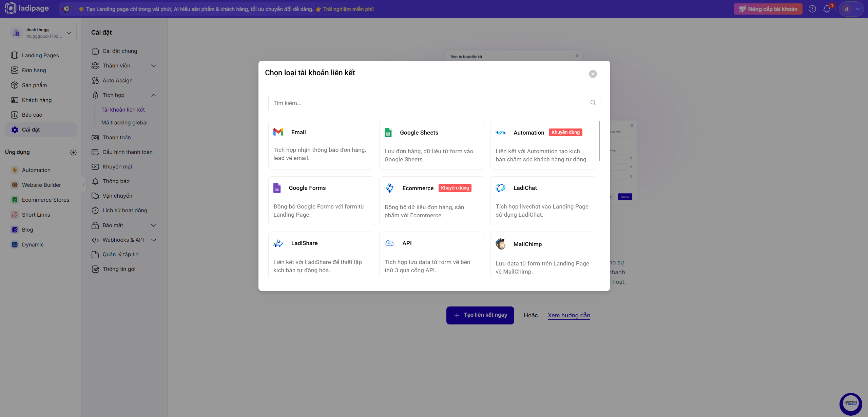Click the Gmail icon on Email card

[278, 132]
